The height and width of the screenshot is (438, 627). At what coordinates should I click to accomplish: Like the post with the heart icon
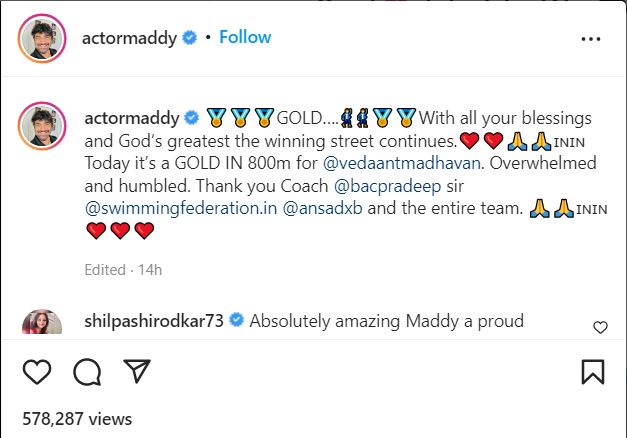tap(37, 372)
